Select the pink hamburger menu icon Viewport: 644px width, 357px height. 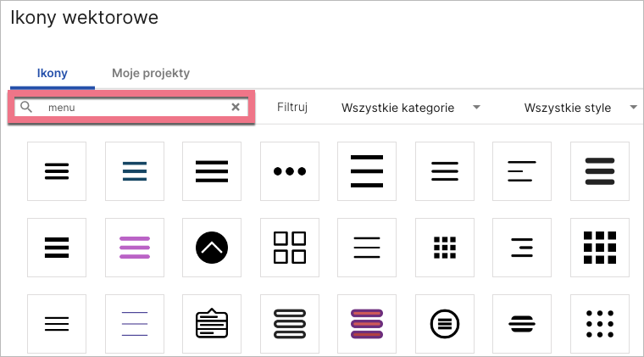[134, 248]
